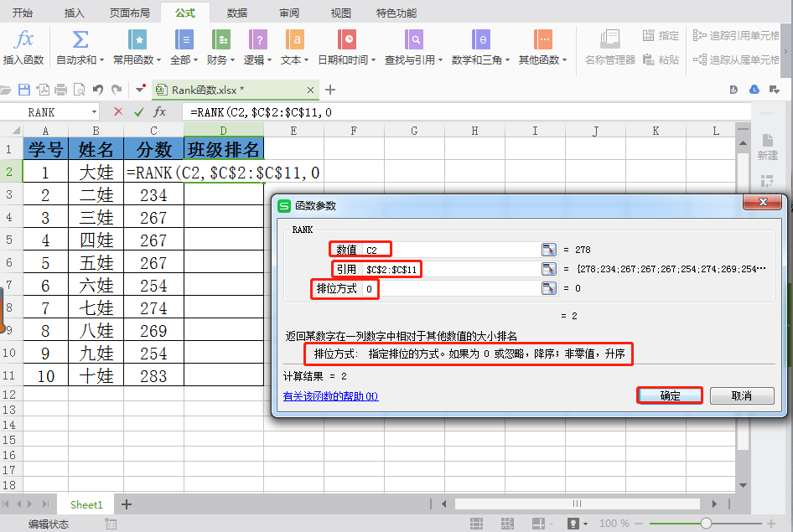Switch to the 数据 ribbon tab
Image resolution: width=793 pixels, height=532 pixels.
(x=236, y=13)
